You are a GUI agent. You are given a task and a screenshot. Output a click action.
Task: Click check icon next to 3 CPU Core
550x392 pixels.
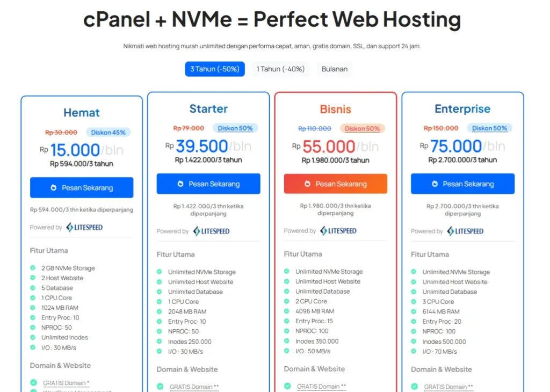pos(414,302)
